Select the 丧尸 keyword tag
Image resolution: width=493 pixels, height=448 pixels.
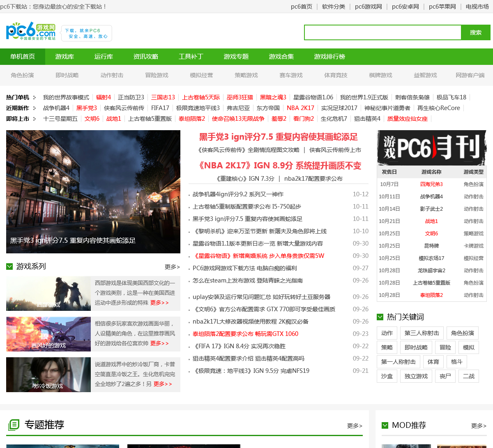click(x=445, y=376)
